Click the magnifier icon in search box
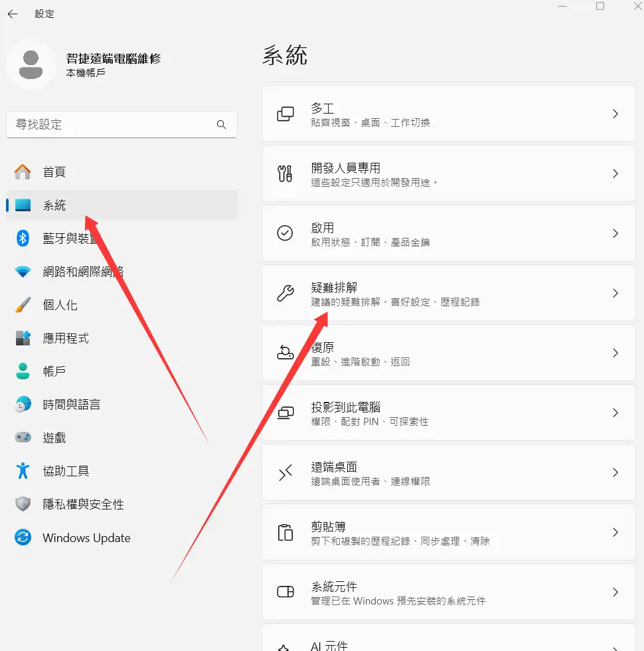The width and height of the screenshot is (644, 651). point(221,125)
